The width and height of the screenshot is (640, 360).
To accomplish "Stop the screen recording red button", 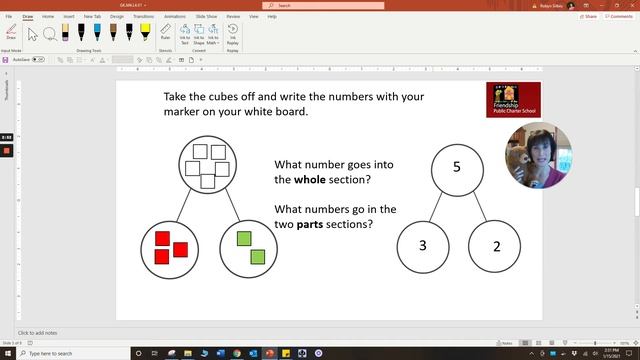I will coord(7,151).
